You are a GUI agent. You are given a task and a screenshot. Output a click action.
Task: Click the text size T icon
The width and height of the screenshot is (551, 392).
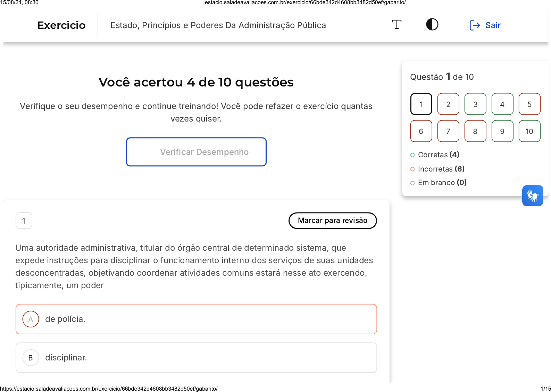tap(396, 25)
